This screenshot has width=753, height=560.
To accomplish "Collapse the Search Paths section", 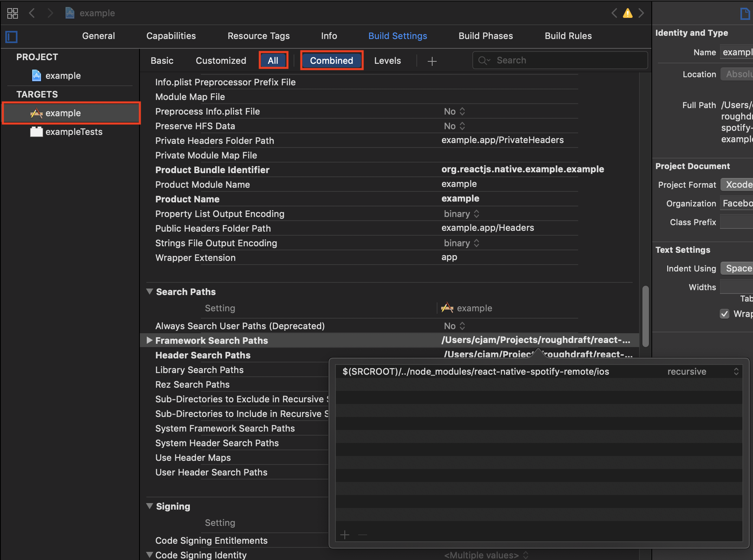I will (150, 291).
